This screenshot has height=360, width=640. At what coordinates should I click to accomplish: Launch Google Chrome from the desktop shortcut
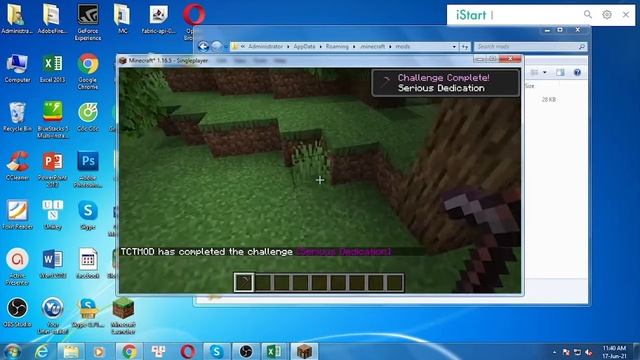(x=88, y=71)
